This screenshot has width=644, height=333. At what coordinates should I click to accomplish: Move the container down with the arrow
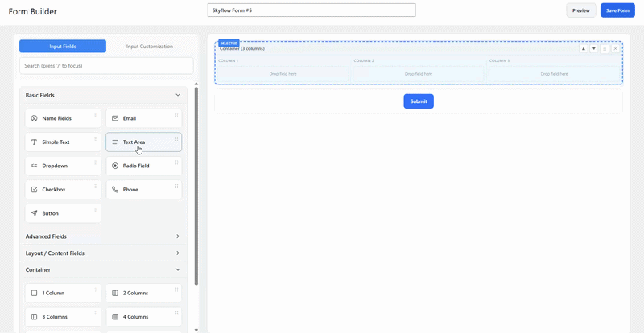tap(594, 49)
